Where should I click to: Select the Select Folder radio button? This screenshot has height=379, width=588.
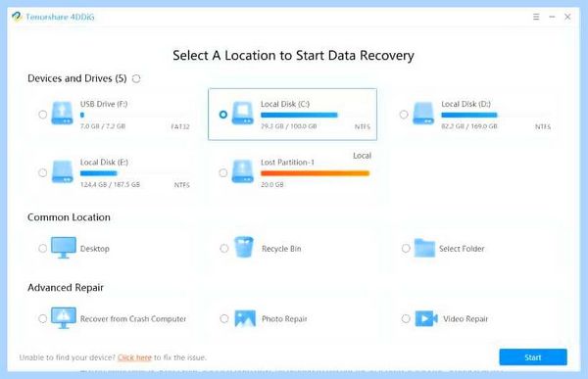tap(406, 248)
